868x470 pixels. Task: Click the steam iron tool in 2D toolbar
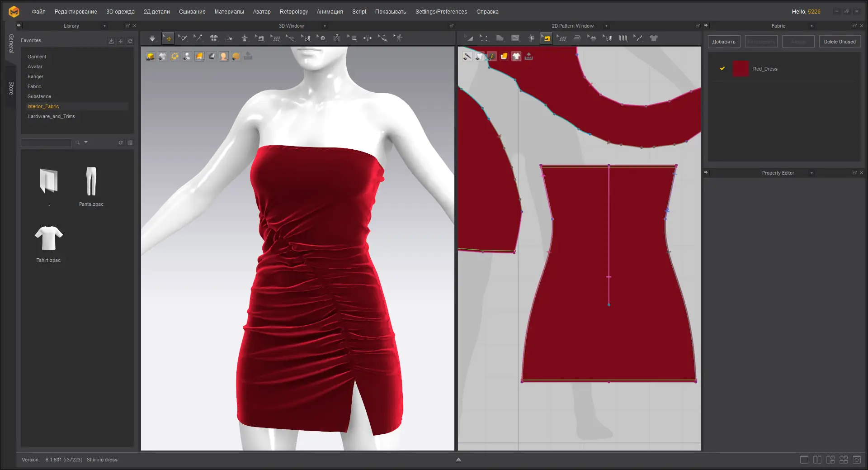coord(577,38)
